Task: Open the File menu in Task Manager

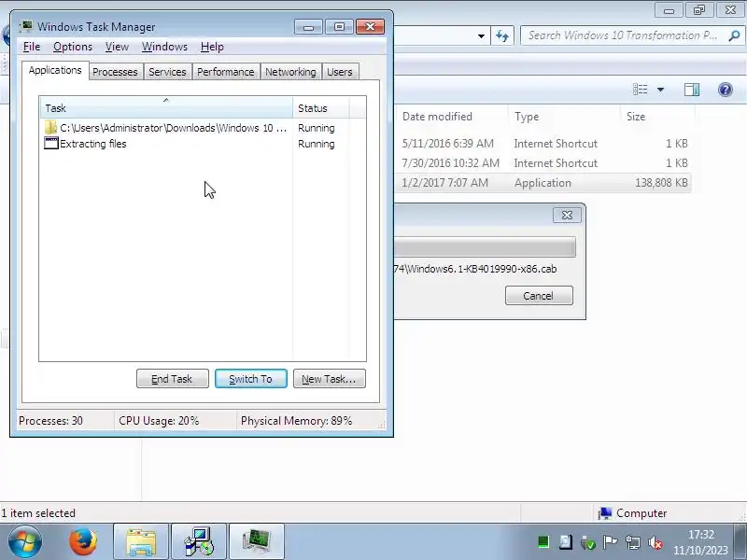Action: click(x=32, y=47)
